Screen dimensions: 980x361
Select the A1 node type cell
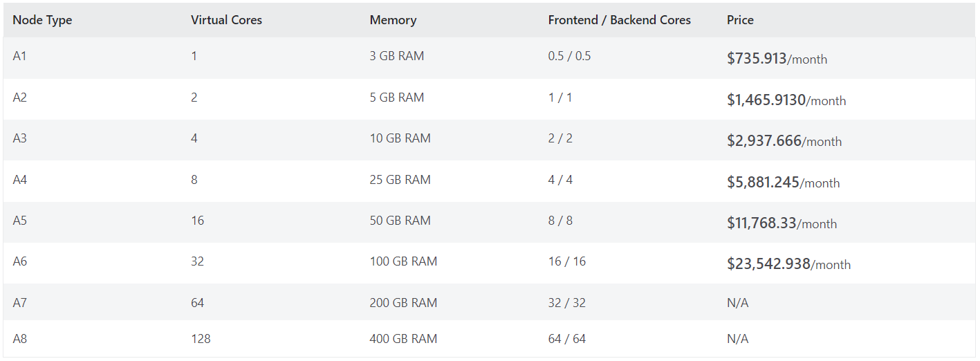[19, 56]
